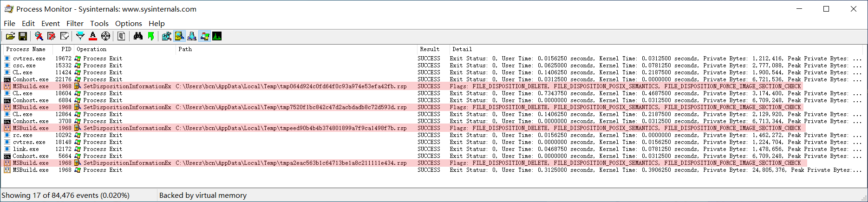Viewport: 868px width, 202px height.
Task: Open the Filter menu
Action: (x=75, y=23)
